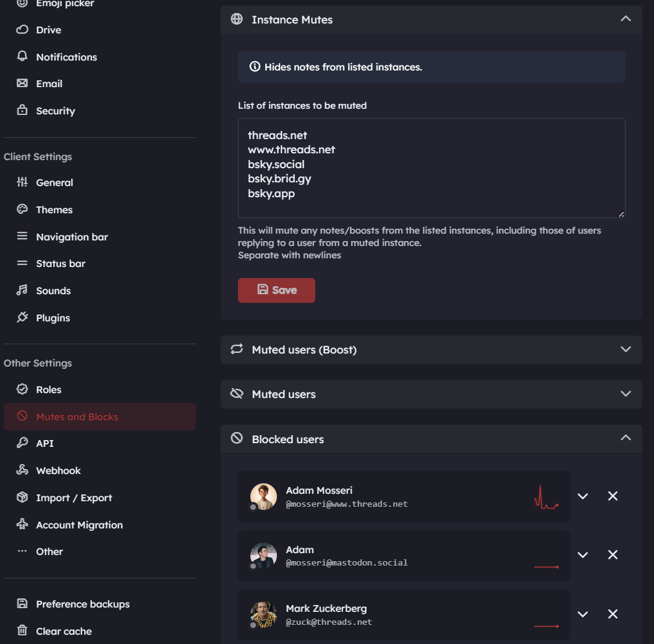This screenshot has width=654, height=644.
Task: Click the Drive cloud icon
Action: click(x=22, y=30)
